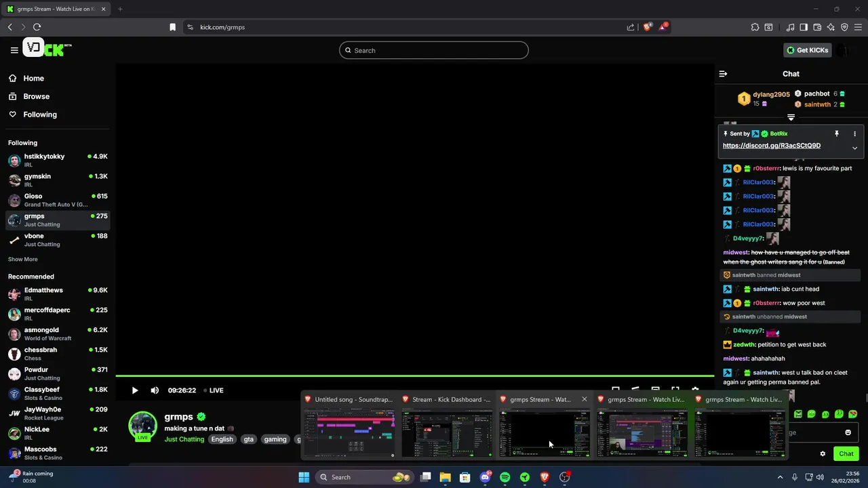
Task: Collapse the chat panel arrow icon
Action: (x=723, y=74)
